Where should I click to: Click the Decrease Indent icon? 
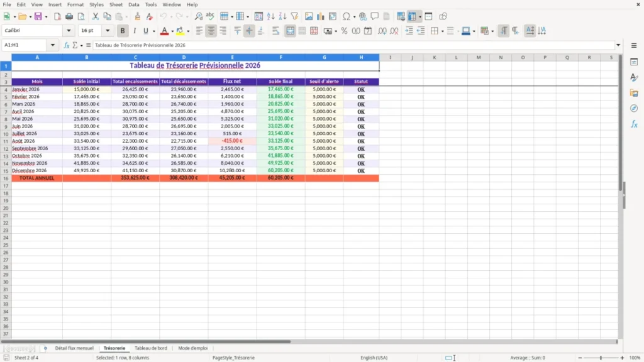point(421,31)
